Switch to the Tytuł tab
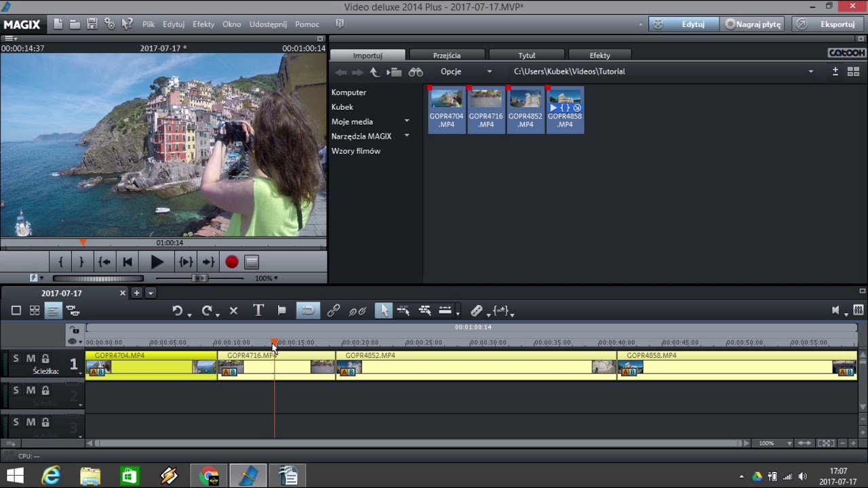The width and height of the screenshot is (868, 488). pos(527,56)
